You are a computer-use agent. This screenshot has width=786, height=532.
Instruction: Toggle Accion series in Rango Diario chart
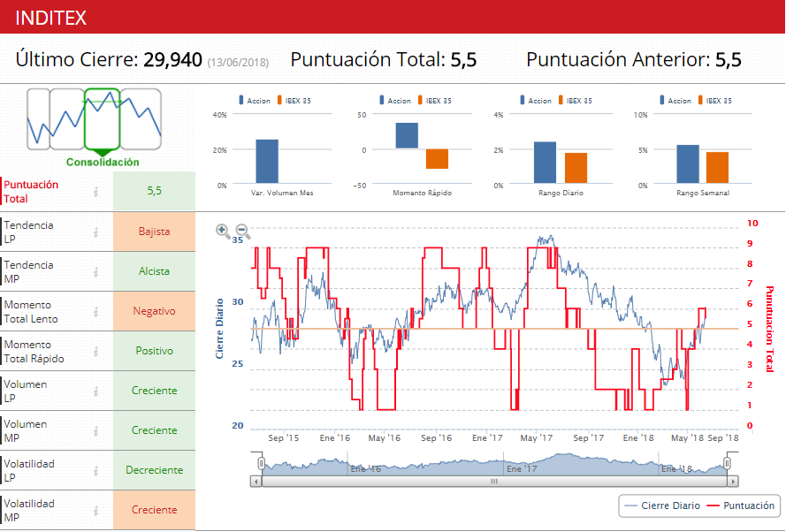click(536, 101)
